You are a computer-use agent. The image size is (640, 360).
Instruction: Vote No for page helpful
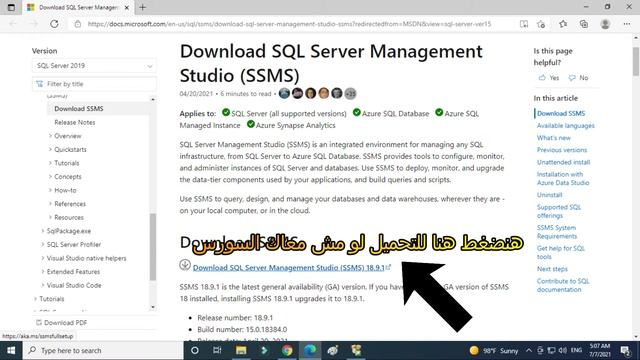coord(579,78)
